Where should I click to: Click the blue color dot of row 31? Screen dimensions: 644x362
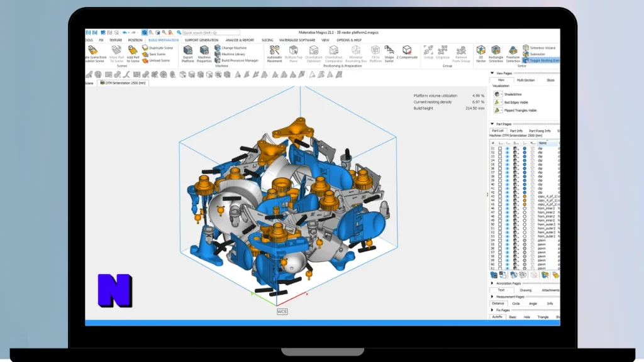pyautogui.click(x=525, y=148)
